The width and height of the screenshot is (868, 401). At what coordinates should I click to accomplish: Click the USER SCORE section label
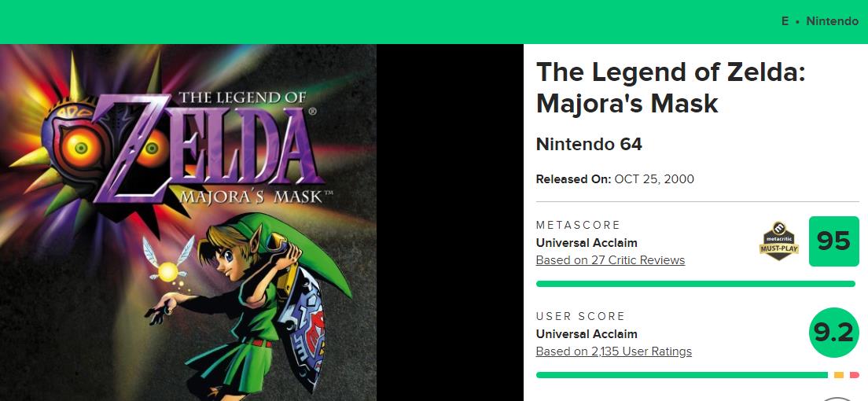580,317
